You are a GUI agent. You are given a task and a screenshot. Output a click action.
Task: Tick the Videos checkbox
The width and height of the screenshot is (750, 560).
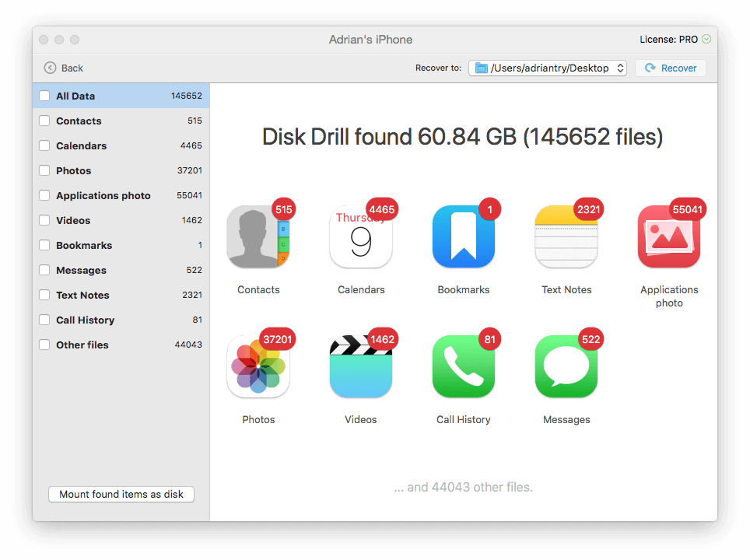[44, 220]
